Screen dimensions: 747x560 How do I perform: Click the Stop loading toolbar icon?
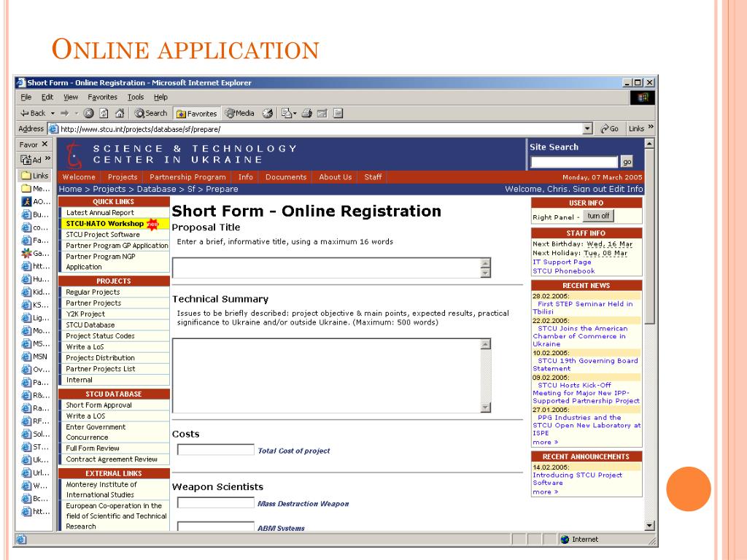[x=89, y=113]
